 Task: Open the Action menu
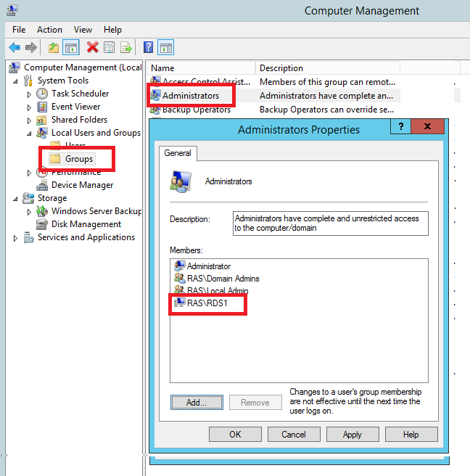49,30
